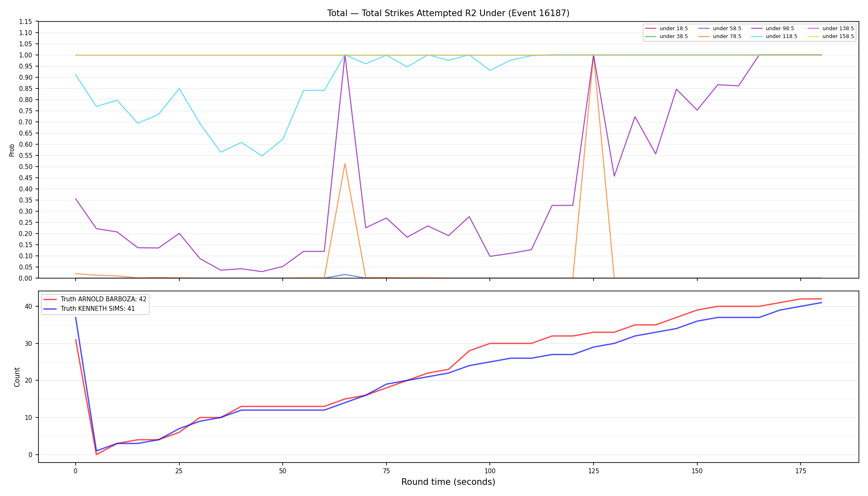Click the 'under 138.5' legend entry
Screen dimensions: 868x496
(x=831, y=29)
